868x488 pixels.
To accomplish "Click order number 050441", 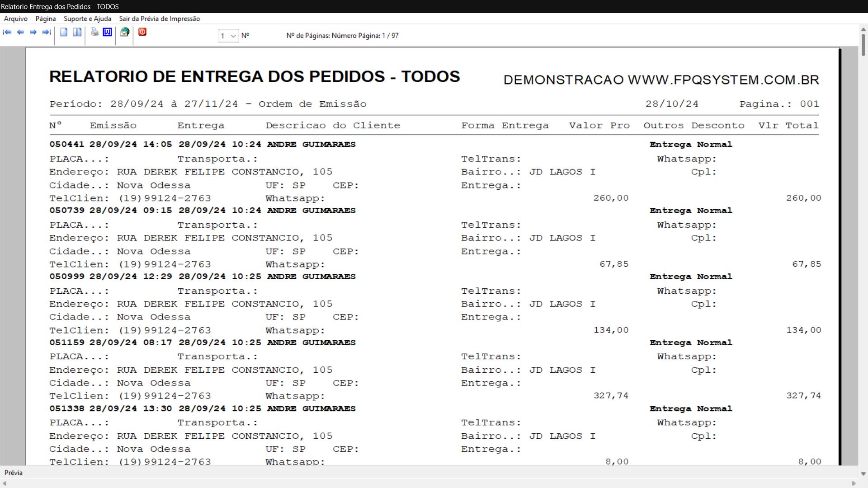I will (x=66, y=145).
